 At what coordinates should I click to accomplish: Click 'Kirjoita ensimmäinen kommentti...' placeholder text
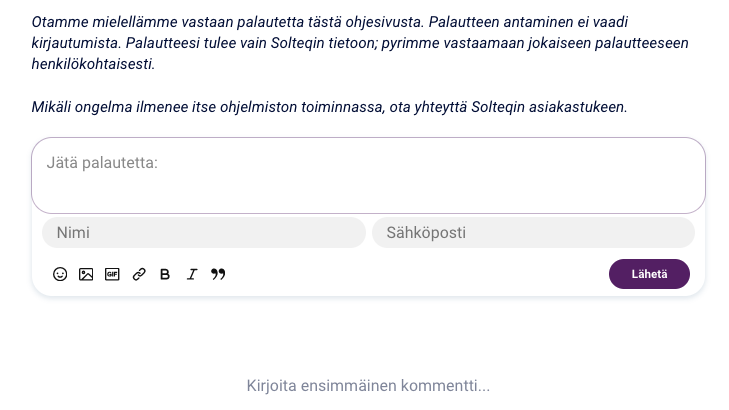368,386
